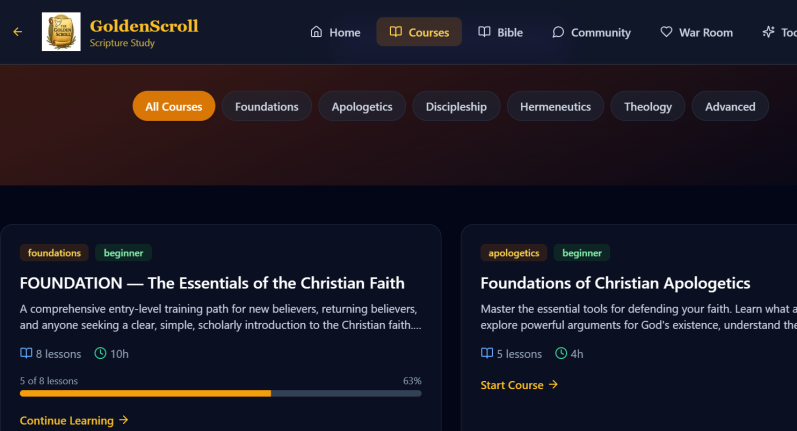The width and height of the screenshot is (797, 431).
Task: Click the 8 lessons book icon
Action: coord(26,353)
